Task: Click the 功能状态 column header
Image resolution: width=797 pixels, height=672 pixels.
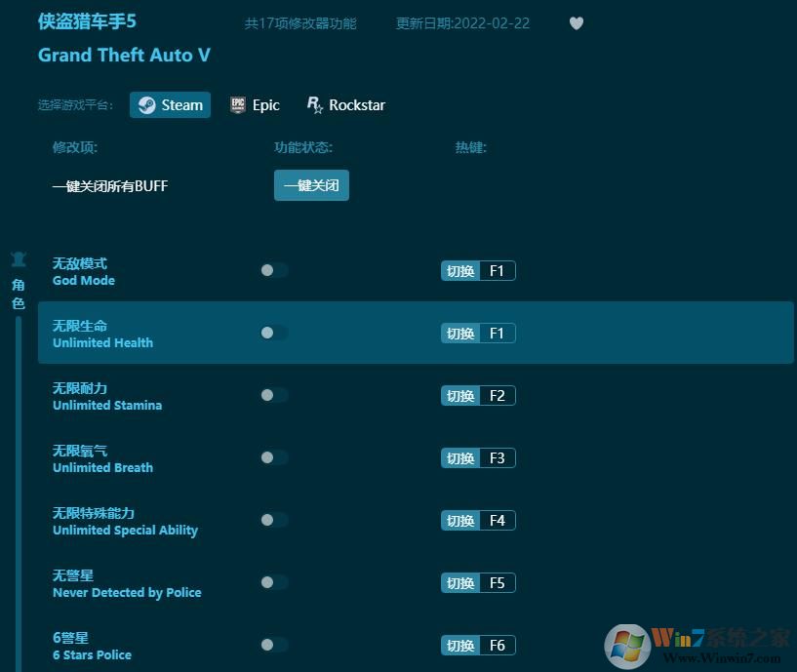Action: [x=303, y=147]
